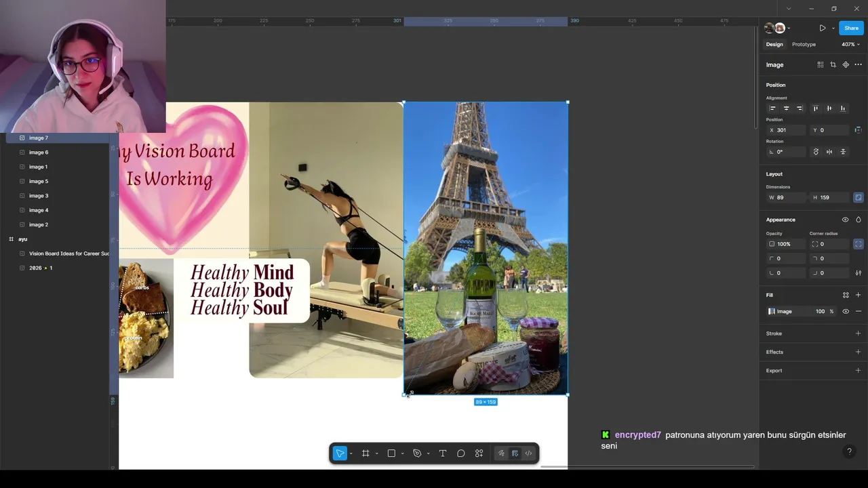
Task: Align horizontal centers
Action: pos(786,108)
